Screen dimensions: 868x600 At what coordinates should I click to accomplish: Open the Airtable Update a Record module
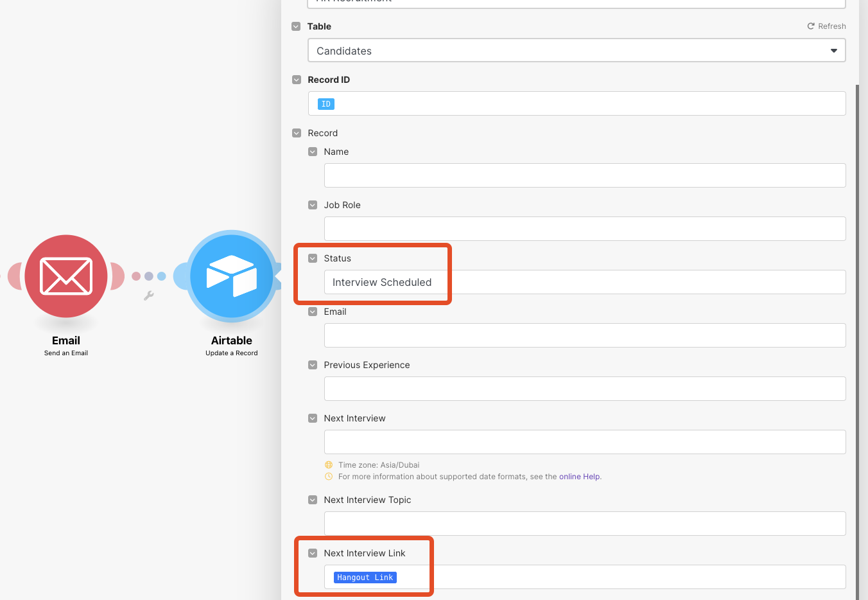tap(232, 276)
